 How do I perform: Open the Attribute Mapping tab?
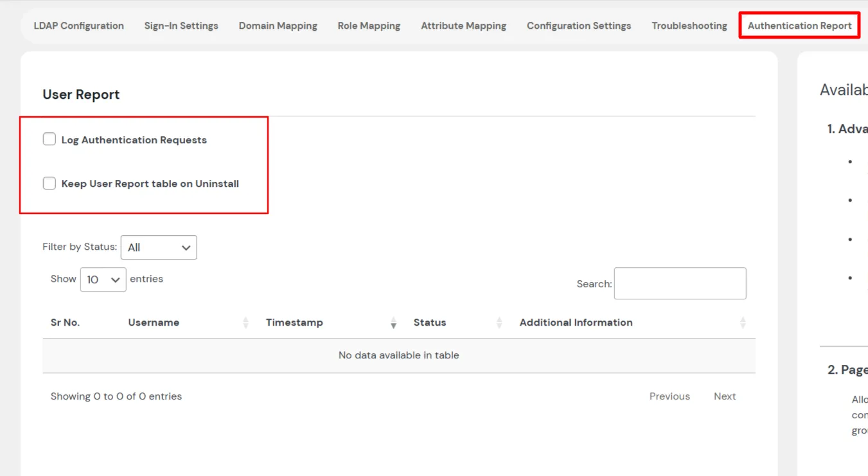[463, 26]
